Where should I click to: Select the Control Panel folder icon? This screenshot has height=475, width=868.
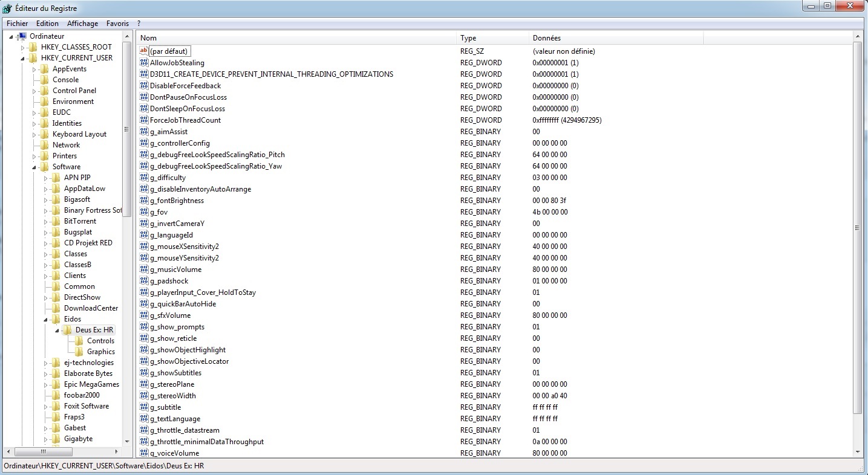pyautogui.click(x=45, y=91)
